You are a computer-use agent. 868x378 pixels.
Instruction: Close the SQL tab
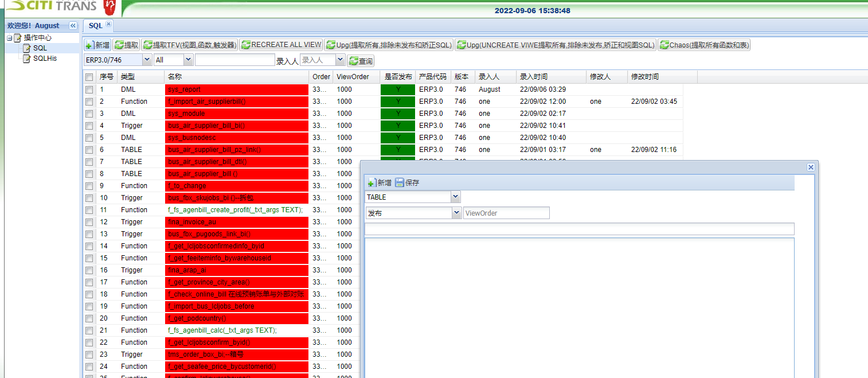pos(109,24)
